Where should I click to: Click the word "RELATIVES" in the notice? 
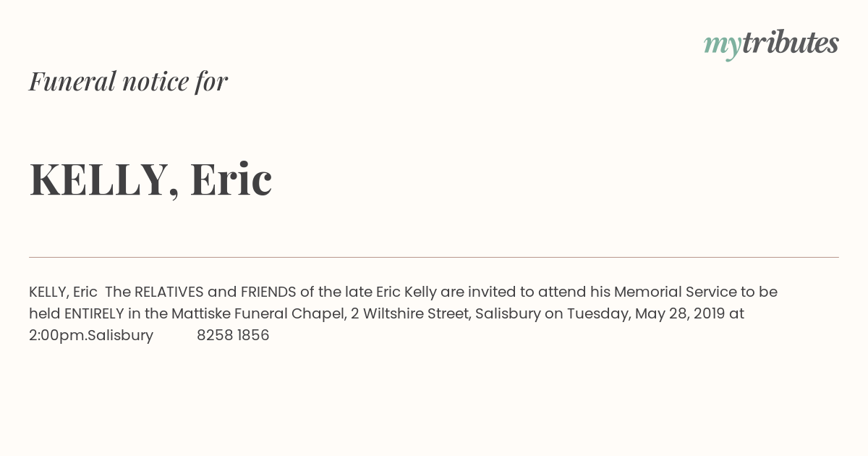(x=169, y=292)
